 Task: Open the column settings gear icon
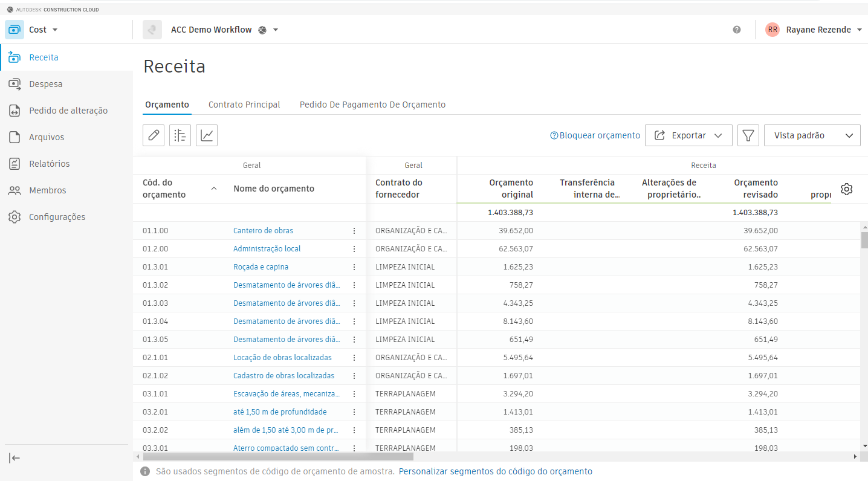pos(846,189)
